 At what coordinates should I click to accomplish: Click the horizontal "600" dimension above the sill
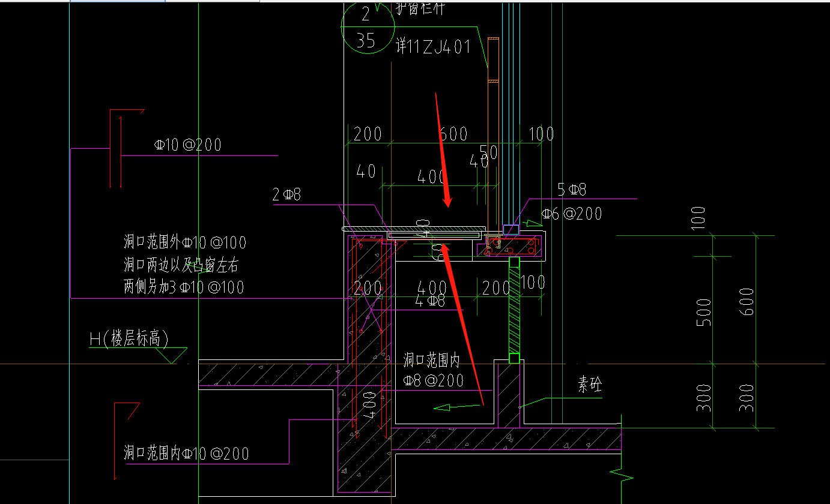pos(453,133)
